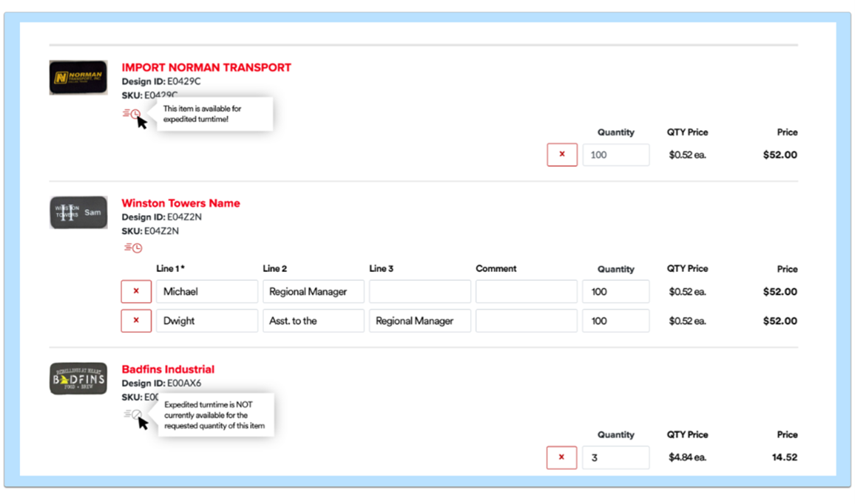Image resolution: width=855 pixels, height=504 pixels.
Task: Remove the Import Norman Transport item
Action: tap(562, 154)
